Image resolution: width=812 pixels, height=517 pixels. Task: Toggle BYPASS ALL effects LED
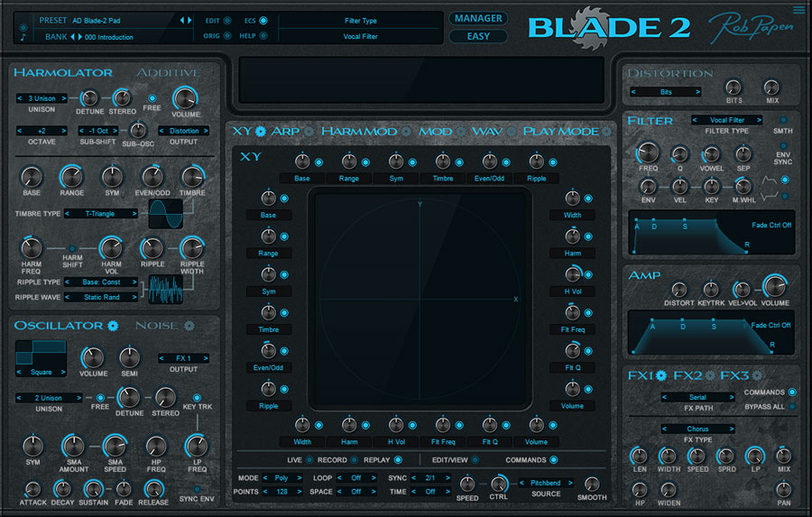pos(792,407)
